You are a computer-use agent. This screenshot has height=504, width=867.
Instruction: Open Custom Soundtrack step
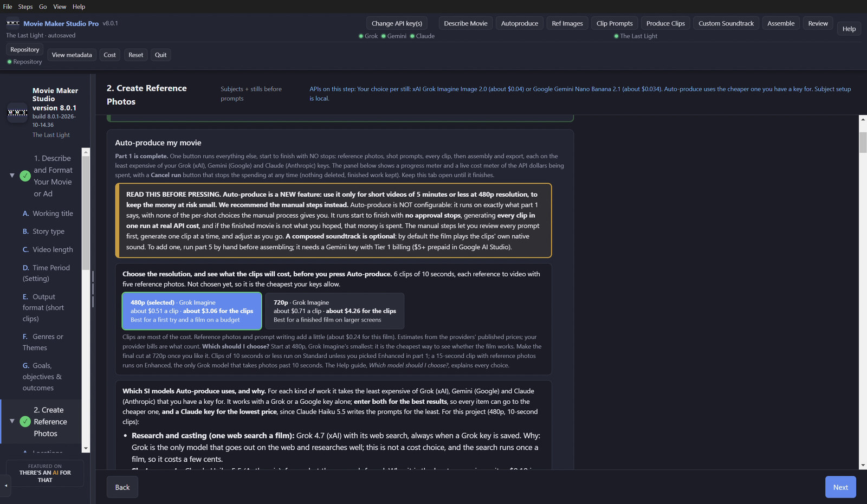pyautogui.click(x=726, y=23)
